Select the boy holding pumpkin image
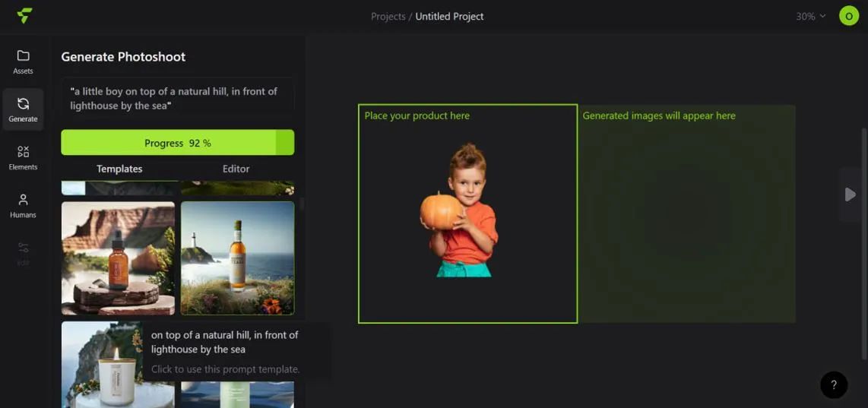 click(x=460, y=211)
